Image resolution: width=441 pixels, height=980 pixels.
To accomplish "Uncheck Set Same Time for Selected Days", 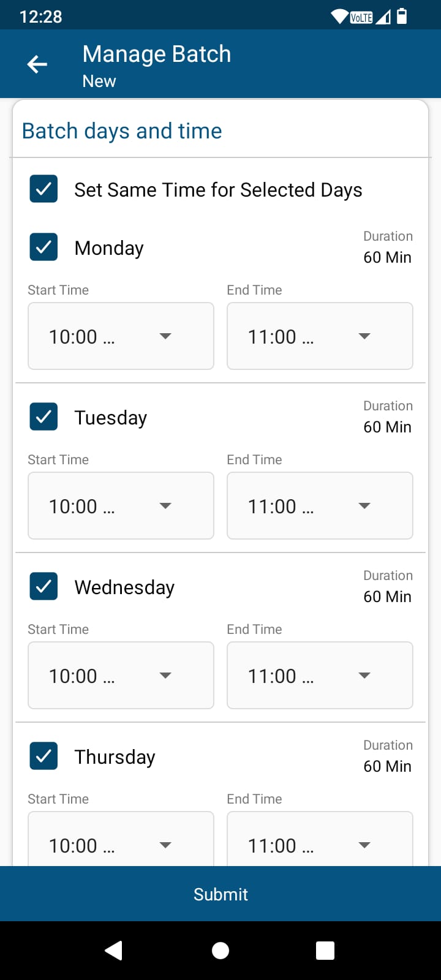I will tap(43, 189).
